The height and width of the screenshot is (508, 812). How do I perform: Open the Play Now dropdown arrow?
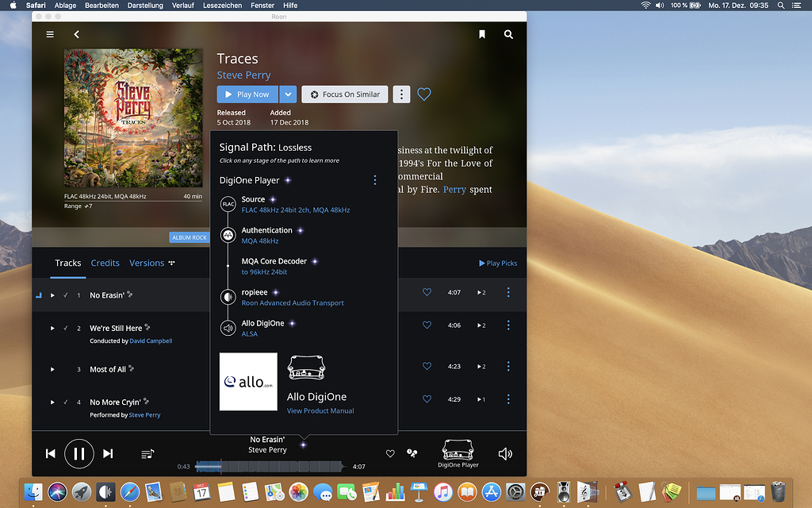point(287,94)
